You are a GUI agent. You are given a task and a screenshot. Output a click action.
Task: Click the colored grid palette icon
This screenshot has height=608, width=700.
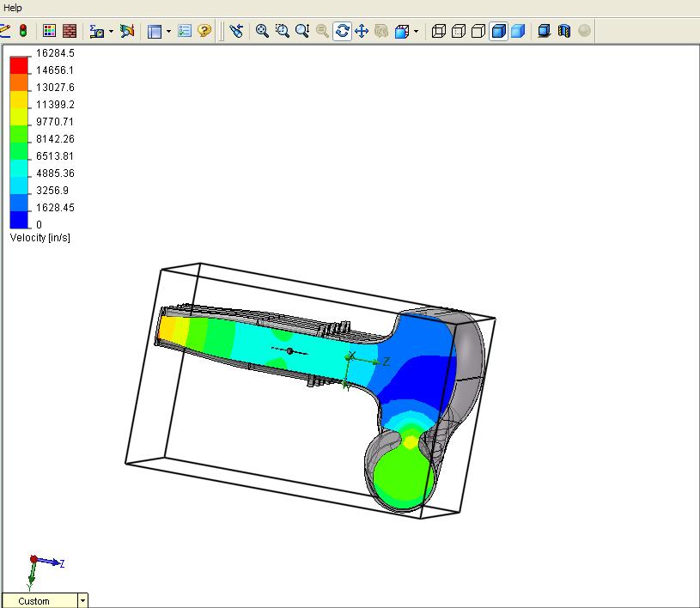click(x=50, y=31)
